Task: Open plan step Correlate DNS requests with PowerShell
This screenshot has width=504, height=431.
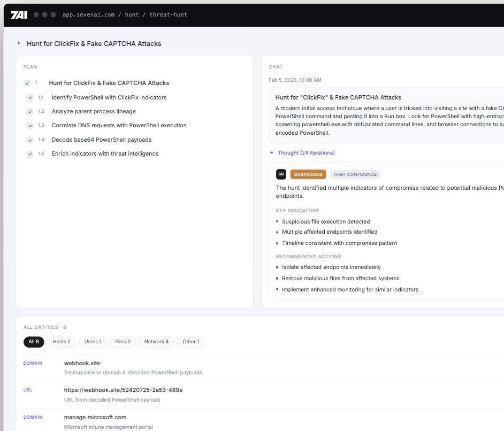Action: coord(119,125)
